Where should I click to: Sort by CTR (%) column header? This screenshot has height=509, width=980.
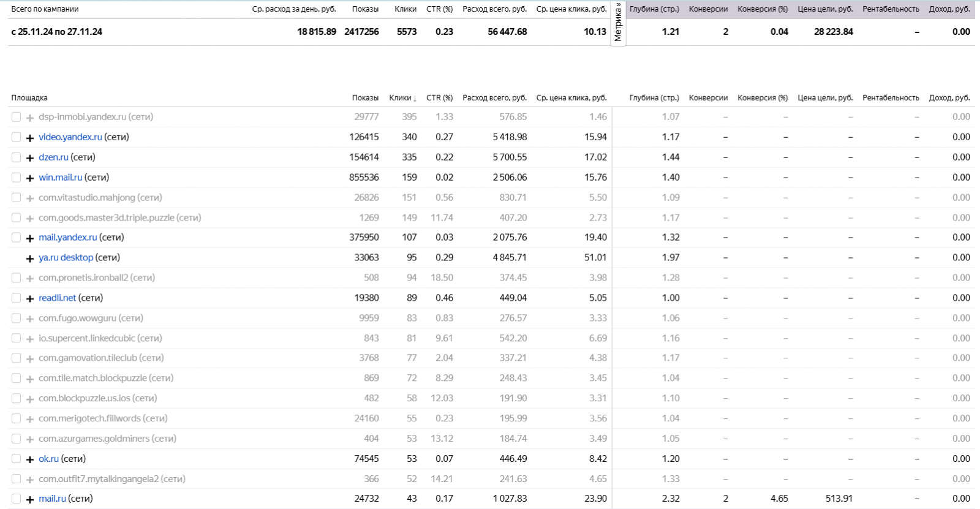[x=439, y=98]
